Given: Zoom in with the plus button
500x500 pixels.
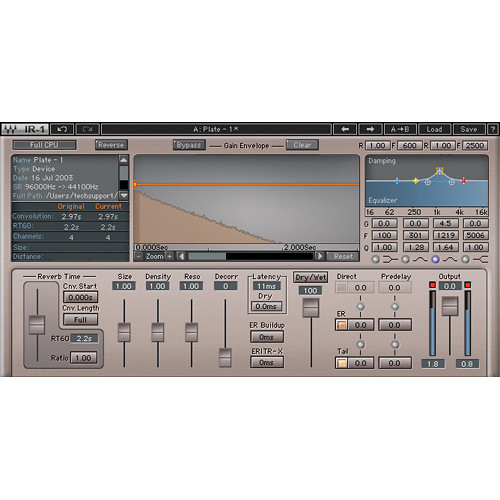Looking at the screenshot, I should pyautogui.click(x=170, y=256).
